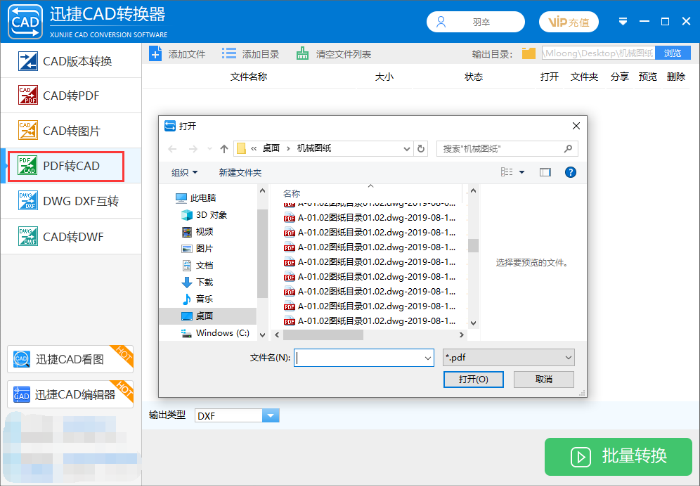Image resolution: width=700 pixels, height=486 pixels.
Task: Click the change view layout icon
Action: [x=507, y=172]
